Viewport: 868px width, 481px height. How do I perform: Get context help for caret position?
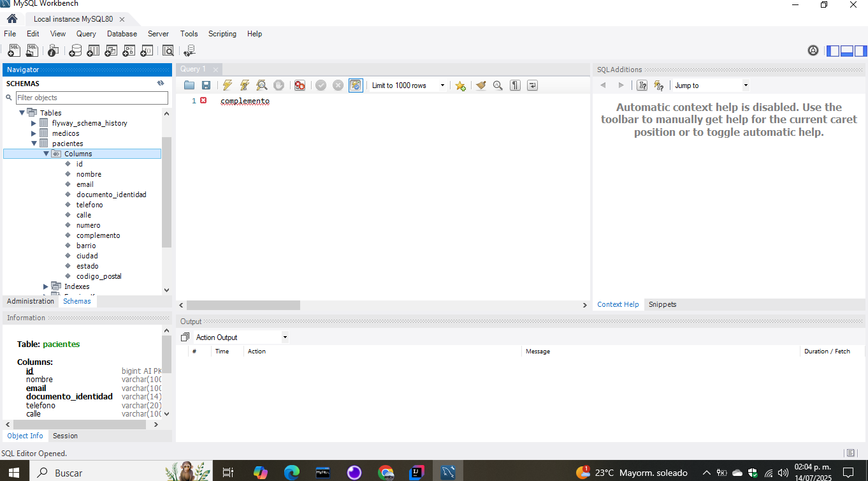pos(642,85)
